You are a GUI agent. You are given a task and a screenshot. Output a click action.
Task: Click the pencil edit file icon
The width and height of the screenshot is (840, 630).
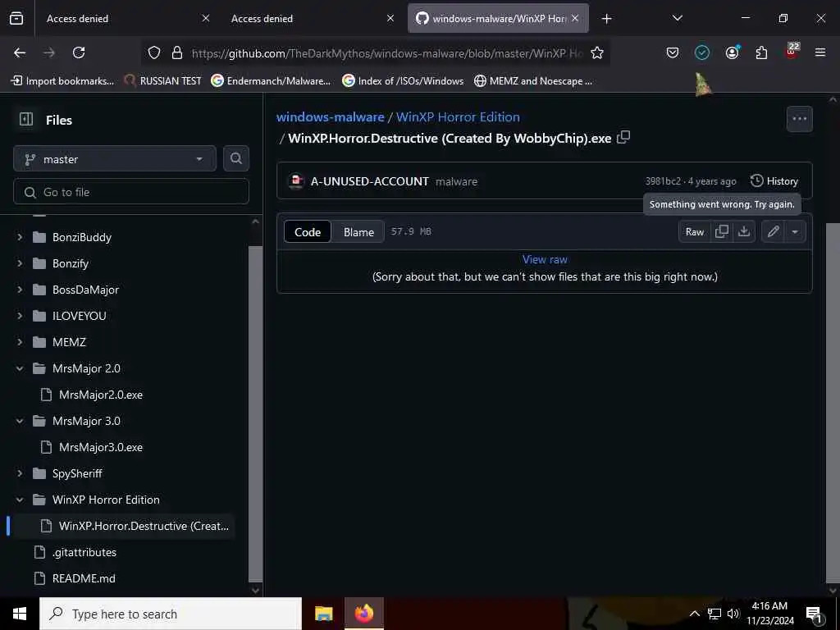[x=773, y=231]
